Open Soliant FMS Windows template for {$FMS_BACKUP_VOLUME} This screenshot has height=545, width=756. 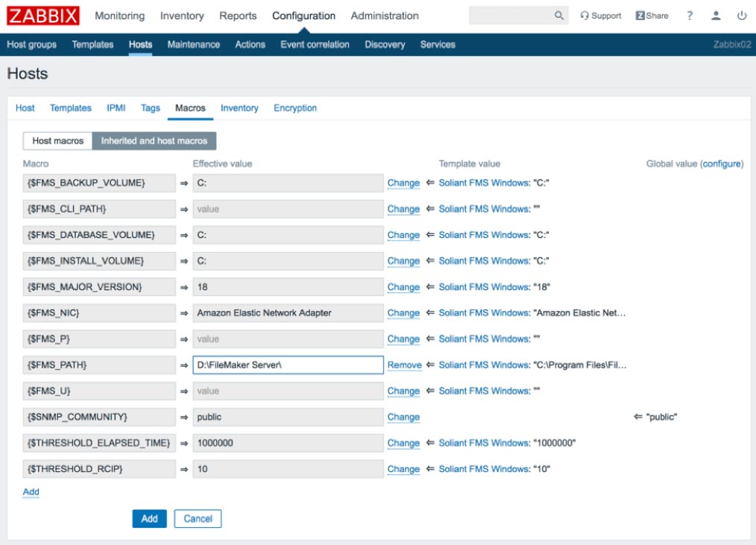484,183
